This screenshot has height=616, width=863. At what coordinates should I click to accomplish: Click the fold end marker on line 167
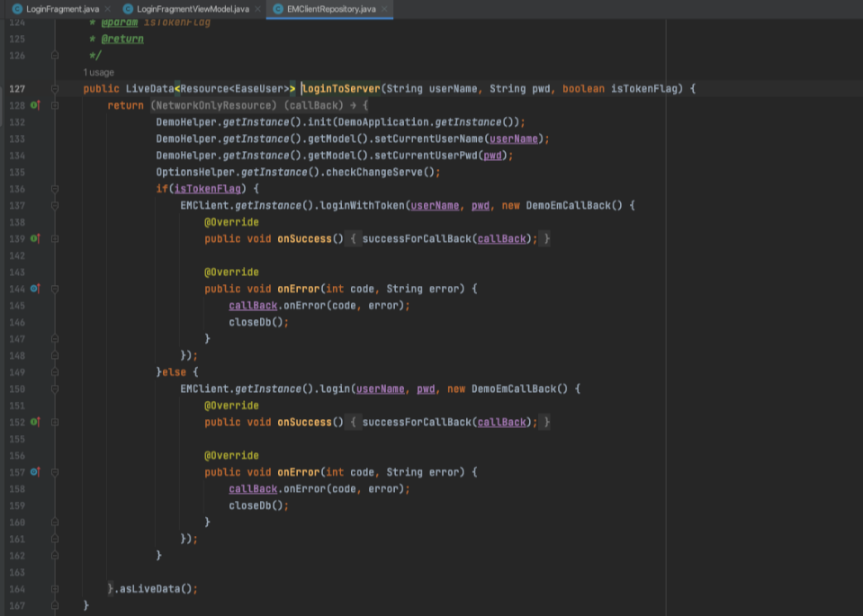pos(55,605)
